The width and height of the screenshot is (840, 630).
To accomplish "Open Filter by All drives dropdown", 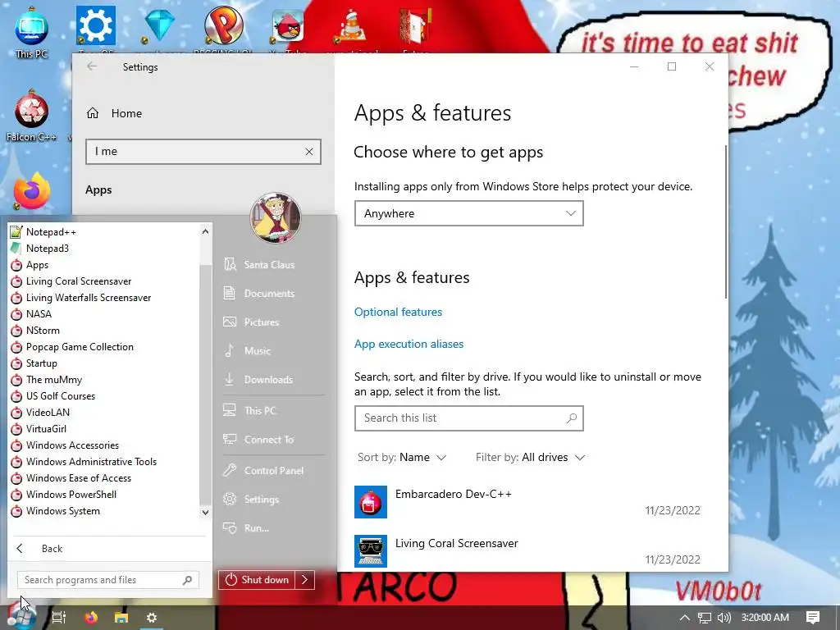I will pos(531,458).
